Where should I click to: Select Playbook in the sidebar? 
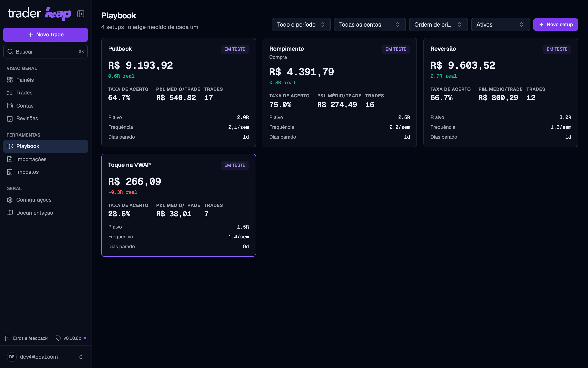pos(46,146)
